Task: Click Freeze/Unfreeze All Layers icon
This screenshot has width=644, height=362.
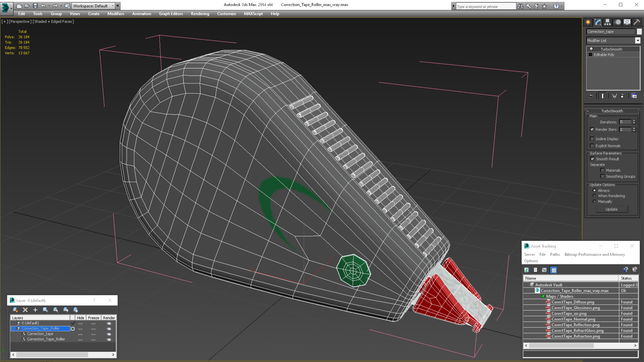Action: tap(76, 310)
